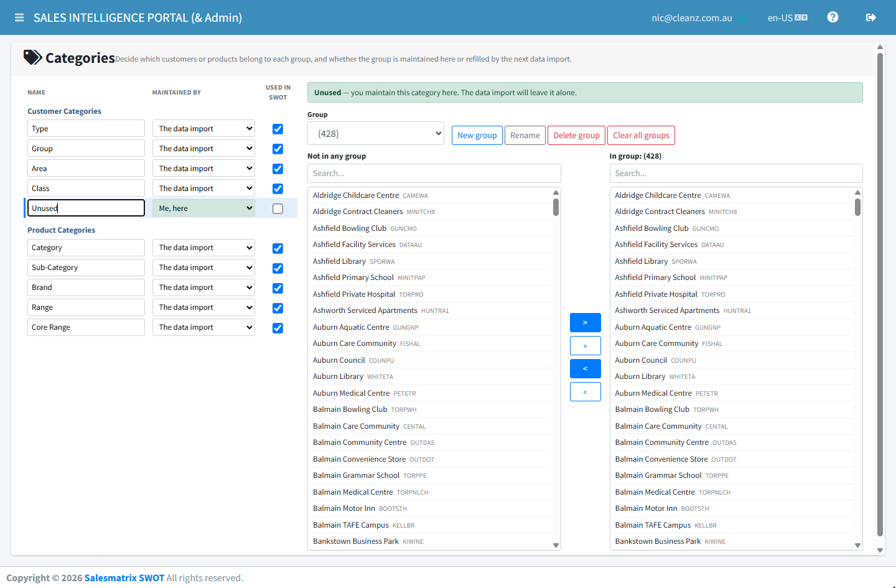Screen dimensions: 896x588
Task: Open the Group (428) dropdown
Action: point(376,133)
